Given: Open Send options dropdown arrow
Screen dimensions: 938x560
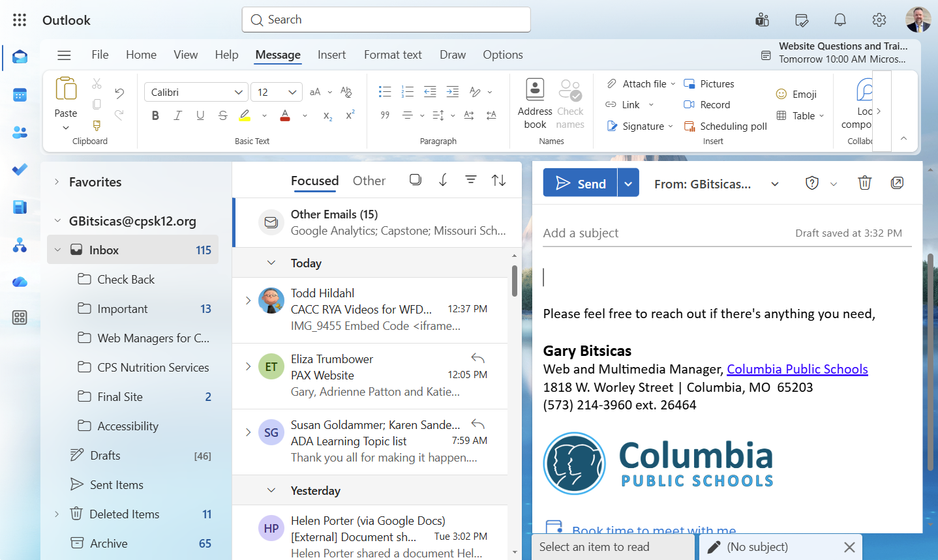Looking at the screenshot, I should pos(628,184).
